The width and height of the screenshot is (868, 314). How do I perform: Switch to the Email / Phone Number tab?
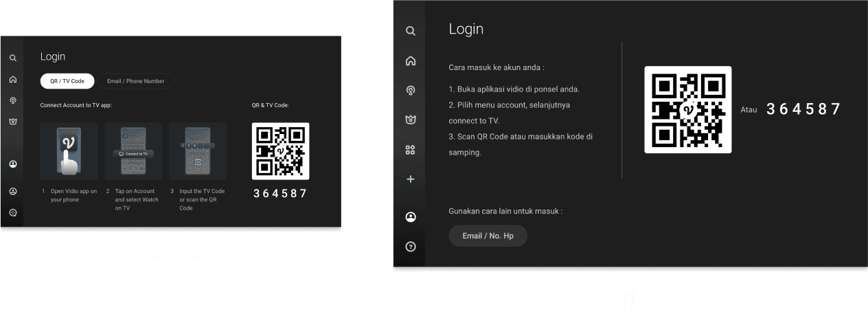(x=135, y=81)
